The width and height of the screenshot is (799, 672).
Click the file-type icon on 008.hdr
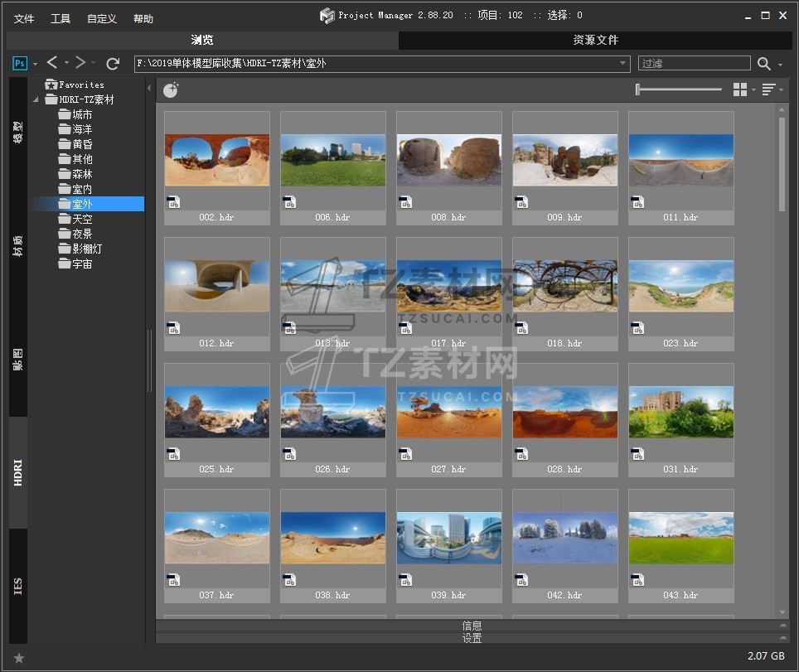[x=405, y=202]
